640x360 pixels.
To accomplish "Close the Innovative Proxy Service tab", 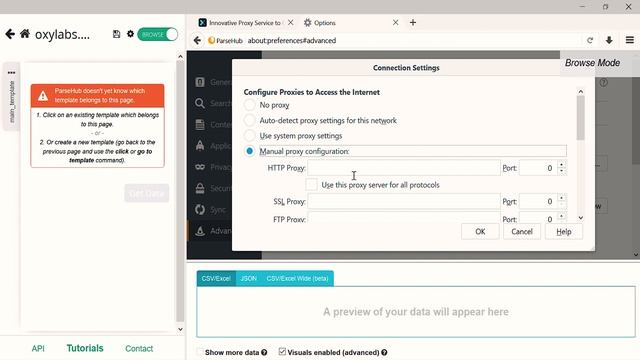I will (x=290, y=22).
